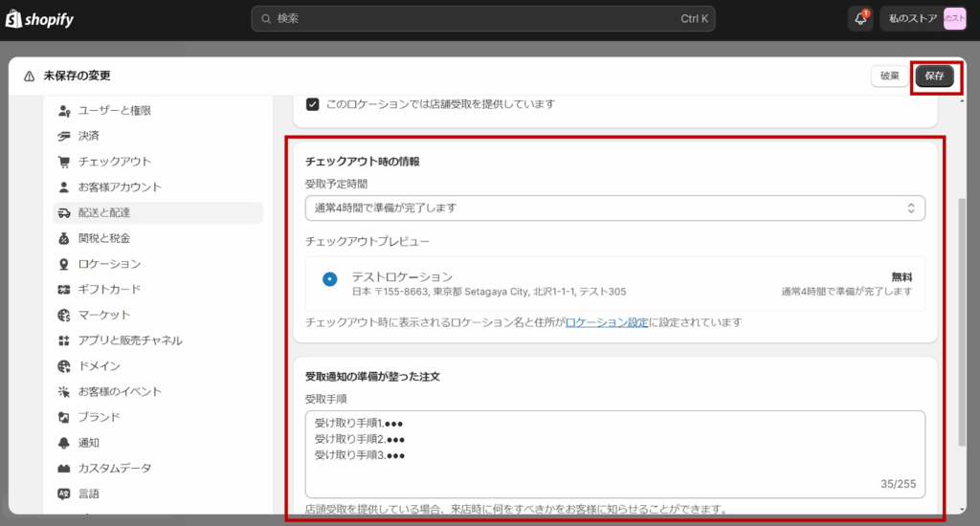Open the 私のストア account menu
The width and height of the screenshot is (980, 526).
[924, 19]
